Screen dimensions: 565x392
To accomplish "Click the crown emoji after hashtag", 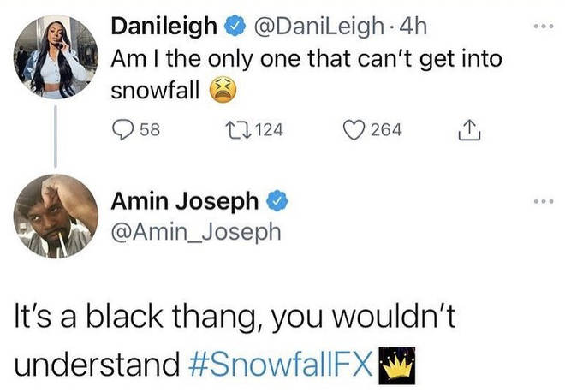I will tap(396, 365).
